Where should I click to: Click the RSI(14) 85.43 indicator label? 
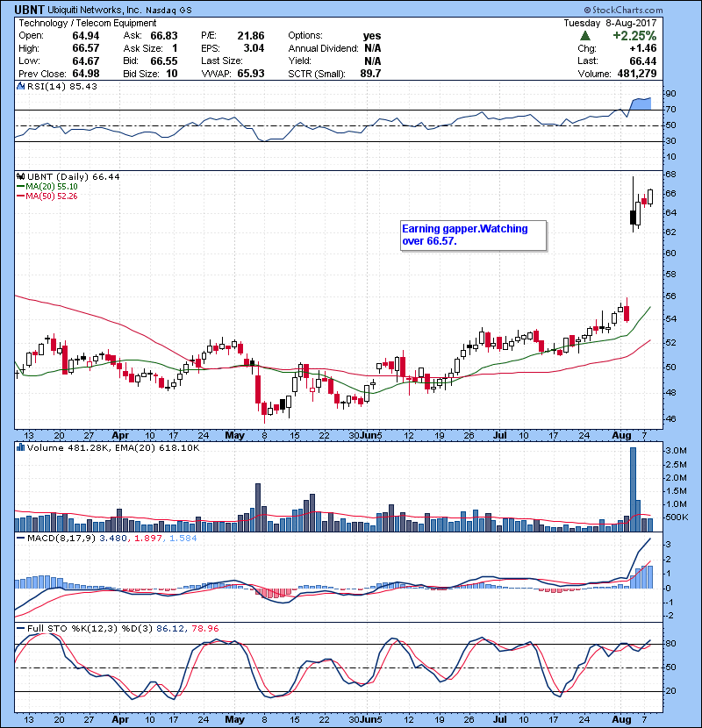61,86
